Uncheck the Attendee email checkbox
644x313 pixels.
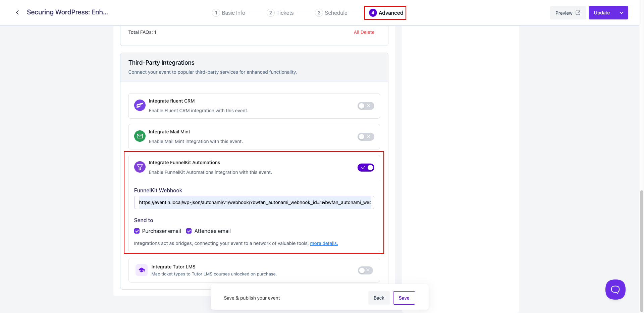click(x=189, y=231)
